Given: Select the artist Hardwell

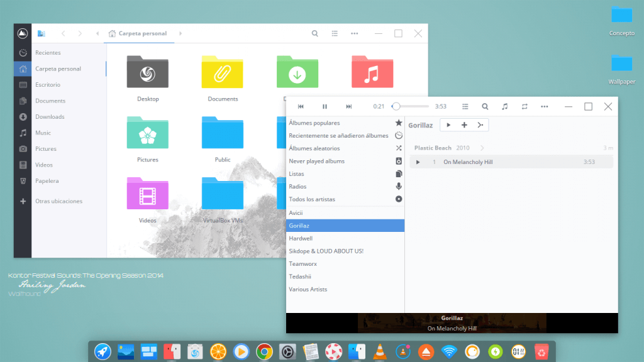Looking at the screenshot, I should coord(345,238).
